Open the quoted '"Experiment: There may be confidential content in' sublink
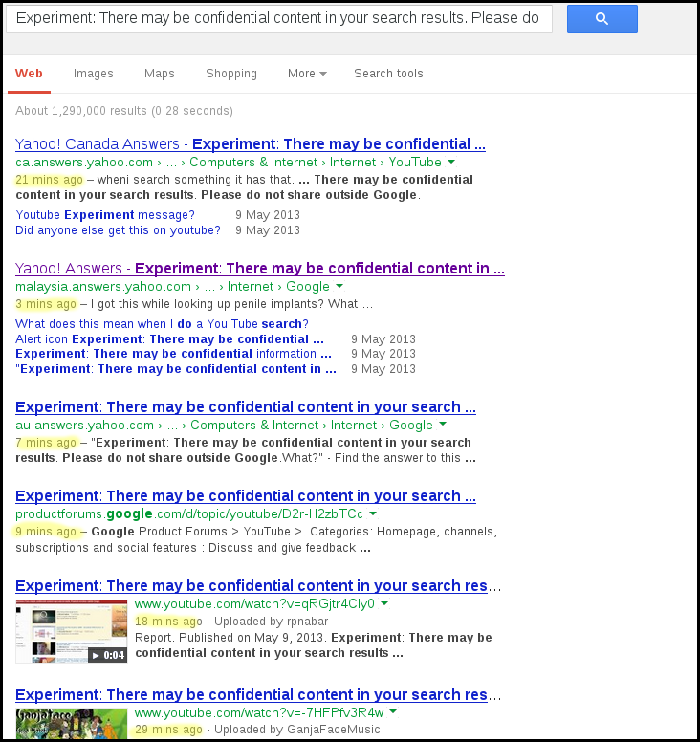 tap(176, 369)
